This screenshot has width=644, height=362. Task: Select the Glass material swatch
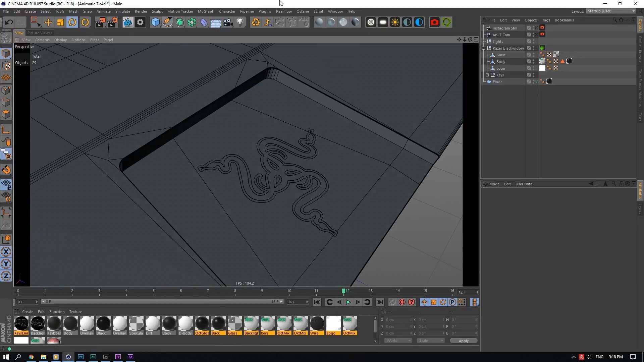point(234,324)
